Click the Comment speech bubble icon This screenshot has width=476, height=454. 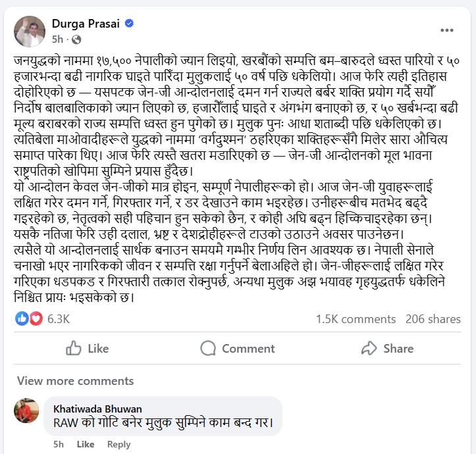[208, 348]
